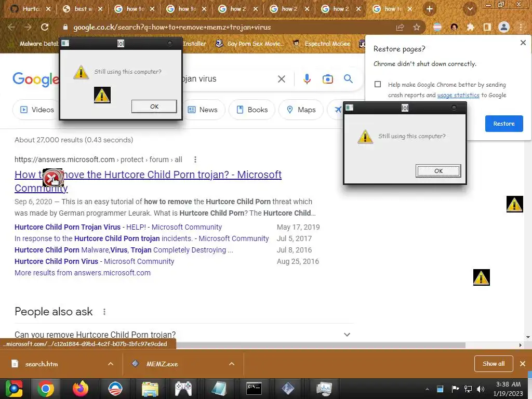Screen dimensions: 532x399
Task: Open the notepad icon in taskbar
Action: coord(219,389)
